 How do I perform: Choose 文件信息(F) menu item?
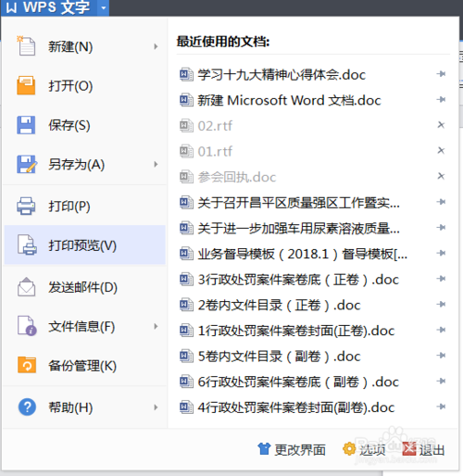85,326
